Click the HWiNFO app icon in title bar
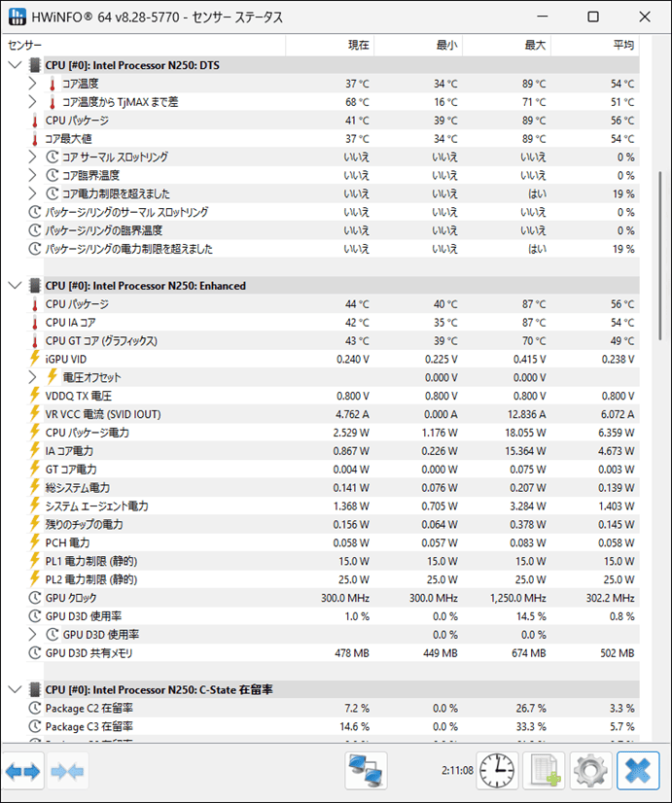This screenshot has height=803, width=672. 17,17
